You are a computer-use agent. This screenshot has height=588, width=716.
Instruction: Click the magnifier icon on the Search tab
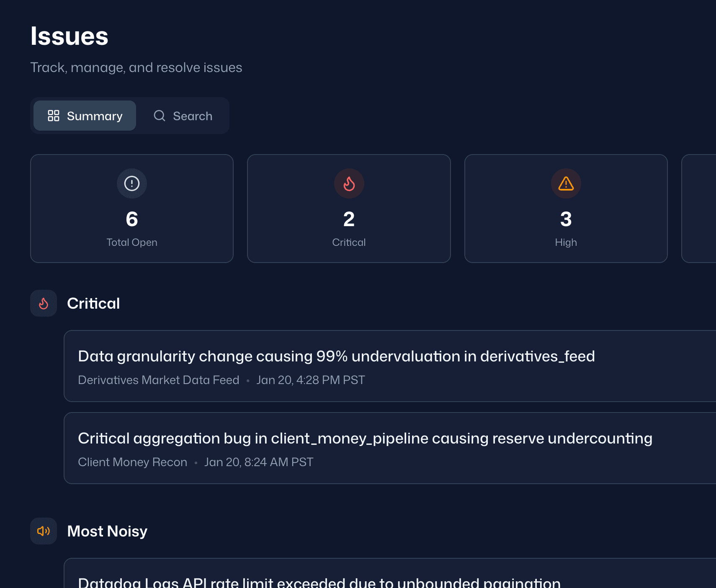pos(160,116)
